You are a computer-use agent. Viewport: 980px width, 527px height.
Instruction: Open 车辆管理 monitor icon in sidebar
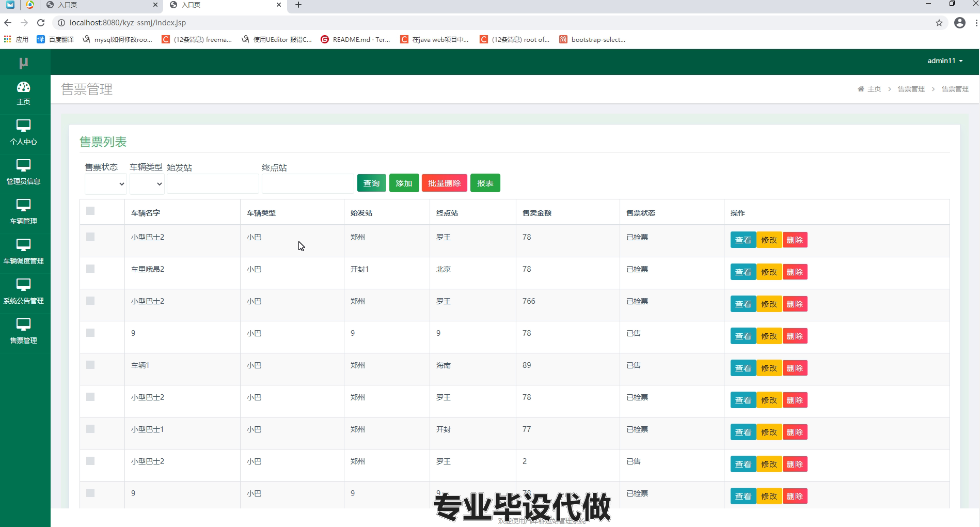(24, 205)
